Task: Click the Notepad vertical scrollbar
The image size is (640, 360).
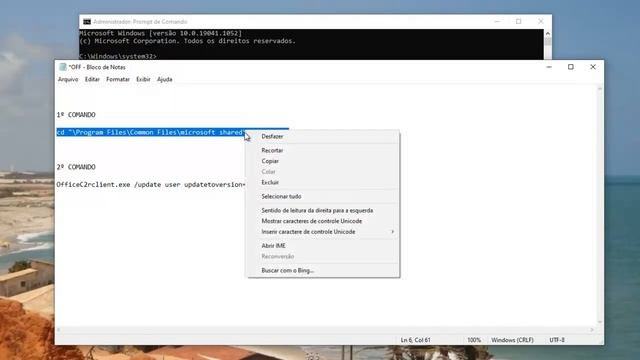Action: [x=600, y=205]
